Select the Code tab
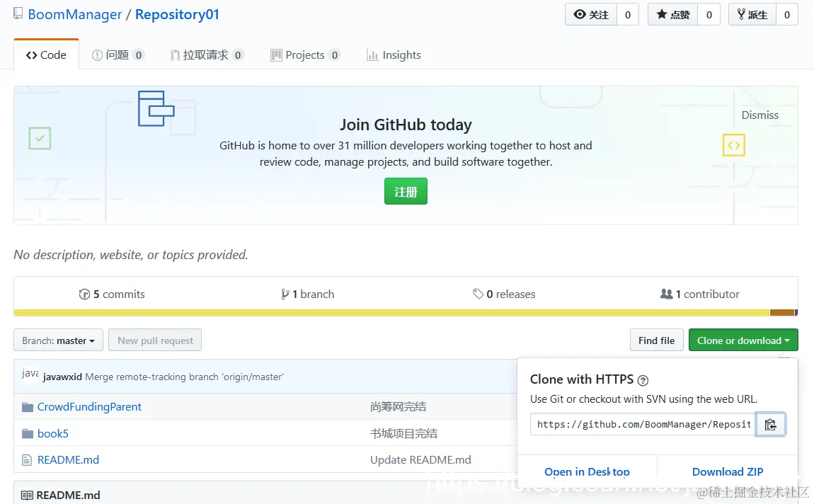Screen dimensions: 814x504 [x=46, y=55]
